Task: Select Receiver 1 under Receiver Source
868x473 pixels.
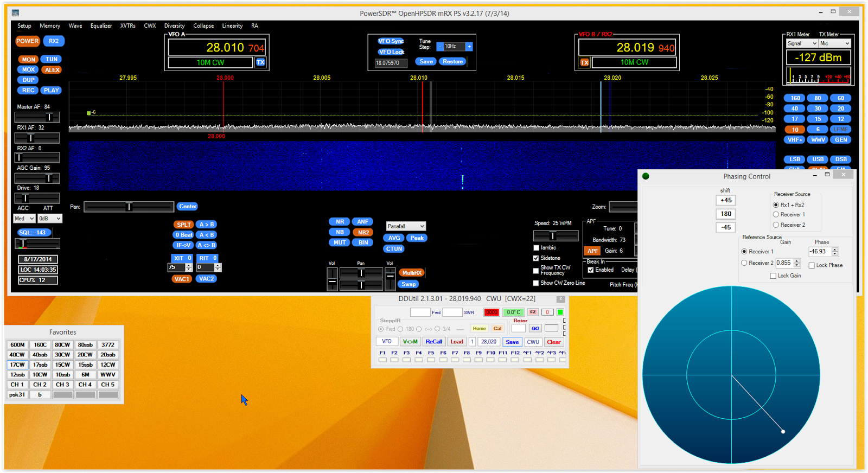Action: [x=776, y=215]
